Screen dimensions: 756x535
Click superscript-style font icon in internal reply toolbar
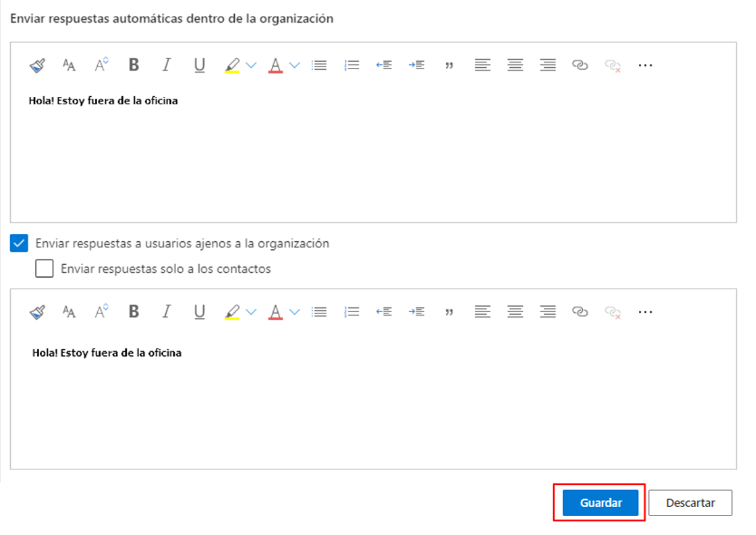point(102,64)
